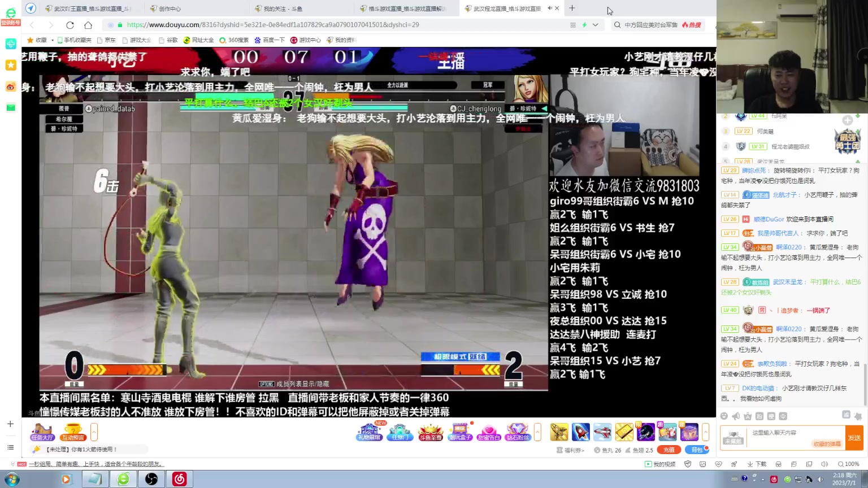This screenshot has width=868, height=488.
Task: Expand the 收藏 favorites dropdown arrow
Action: (53, 40)
